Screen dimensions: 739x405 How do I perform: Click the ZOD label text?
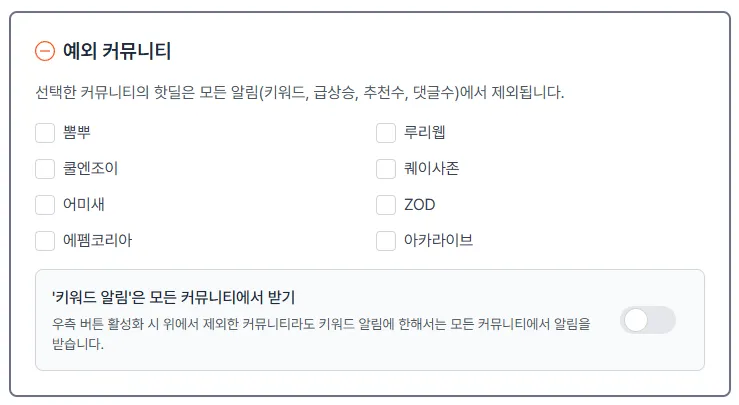point(419,205)
